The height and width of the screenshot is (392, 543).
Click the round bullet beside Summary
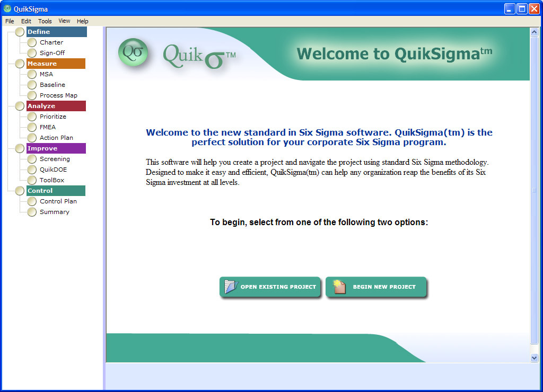32,212
